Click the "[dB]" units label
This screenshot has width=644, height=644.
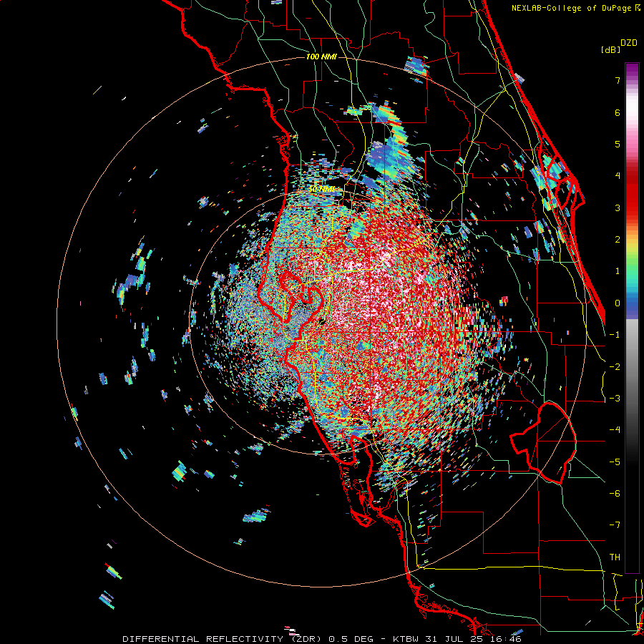[x=611, y=50]
